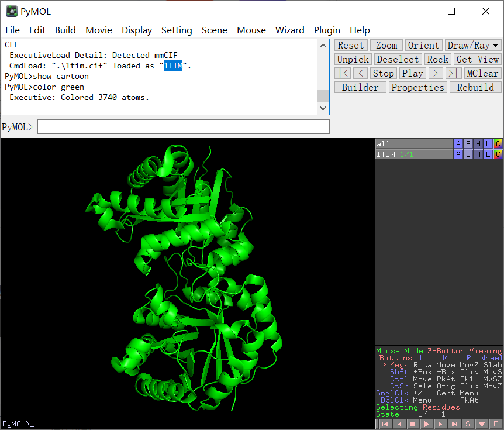The width and height of the screenshot is (504, 430).
Task: Click the Zoom button
Action: tap(386, 46)
